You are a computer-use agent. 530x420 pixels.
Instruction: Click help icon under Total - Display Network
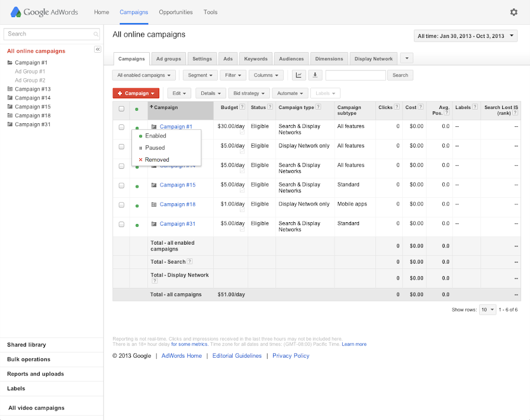coord(155,281)
